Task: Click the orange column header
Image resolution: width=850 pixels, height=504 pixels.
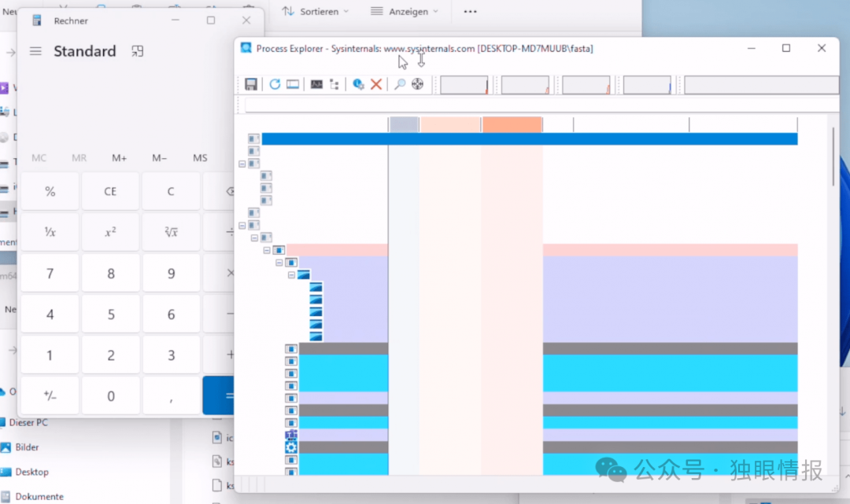Action: (x=512, y=124)
